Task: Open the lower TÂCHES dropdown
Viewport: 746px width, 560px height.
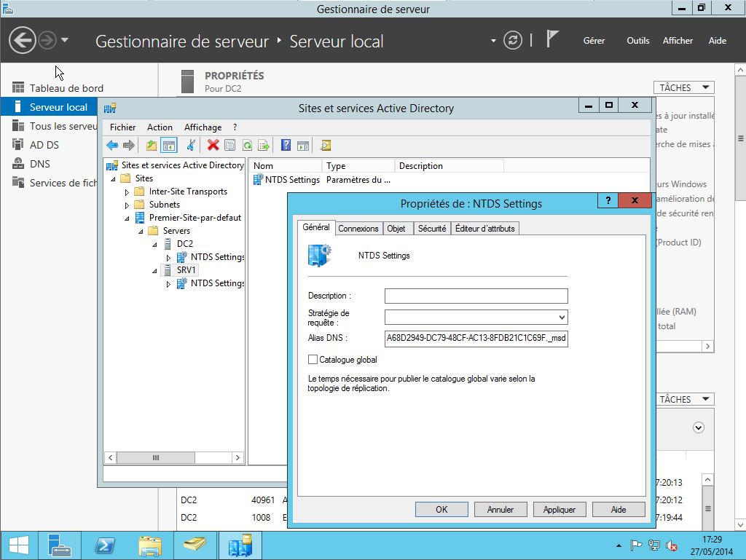Action: coord(683,399)
